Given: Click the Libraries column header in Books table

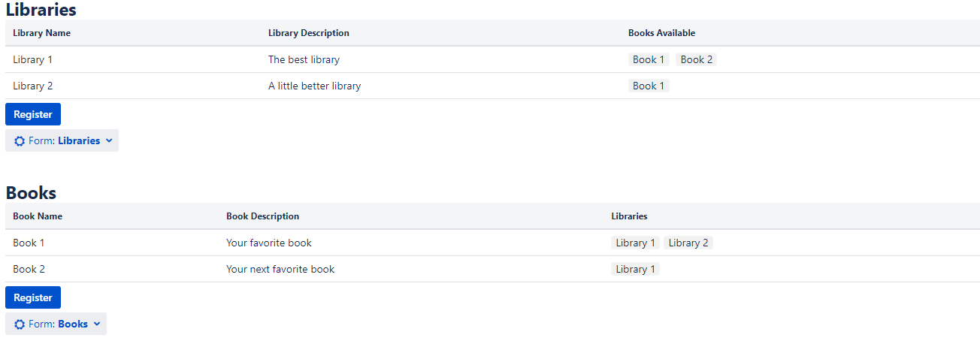Looking at the screenshot, I should point(629,216).
